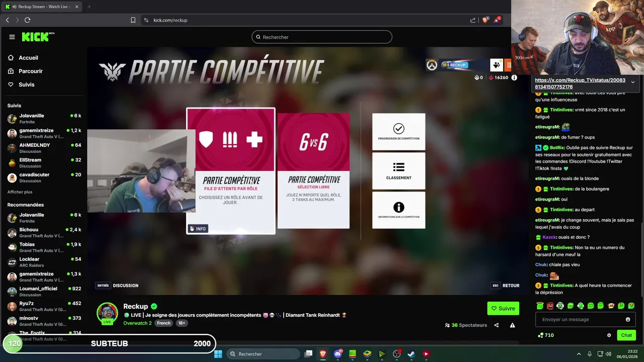
Task: Show hidden tray icons chevron
Action: (579, 354)
